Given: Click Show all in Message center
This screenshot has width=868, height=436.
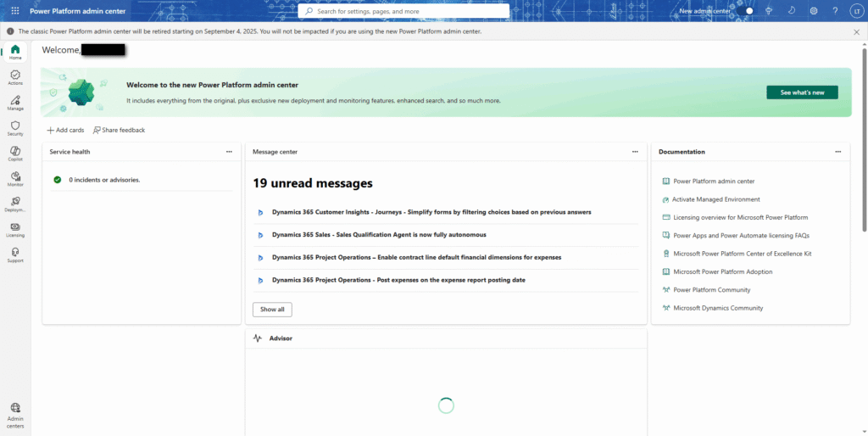Looking at the screenshot, I should [272, 310].
